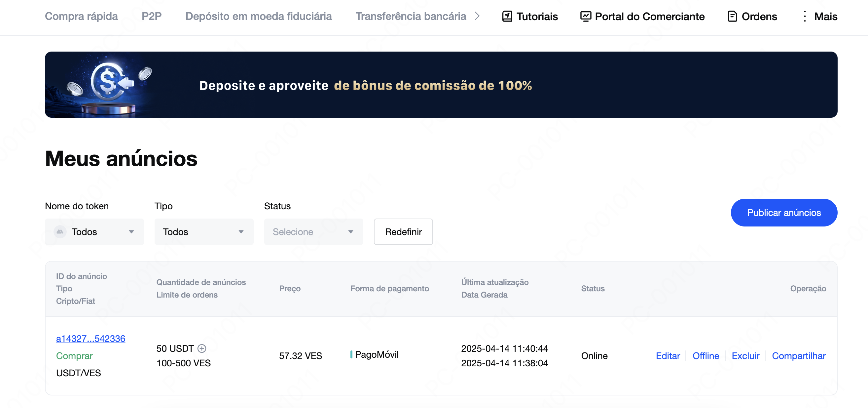Click the plus icon beside 50 USDT
Screen dimensions: 868x408
click(202, 348)
